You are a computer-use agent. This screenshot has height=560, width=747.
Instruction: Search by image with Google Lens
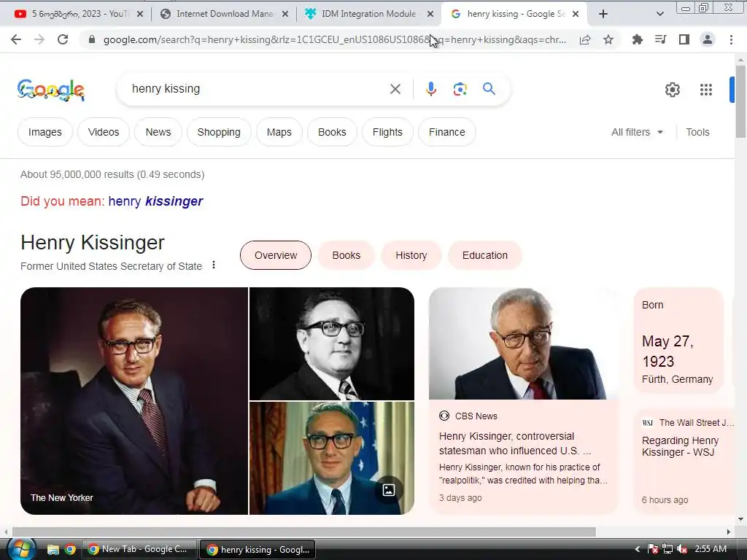pos(460,89)
